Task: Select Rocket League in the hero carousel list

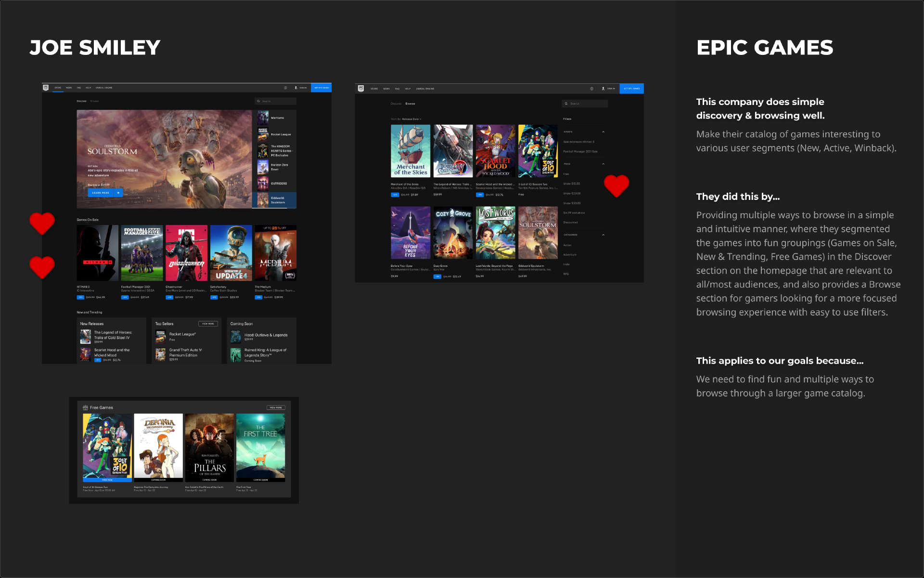Action: [274, 134]
